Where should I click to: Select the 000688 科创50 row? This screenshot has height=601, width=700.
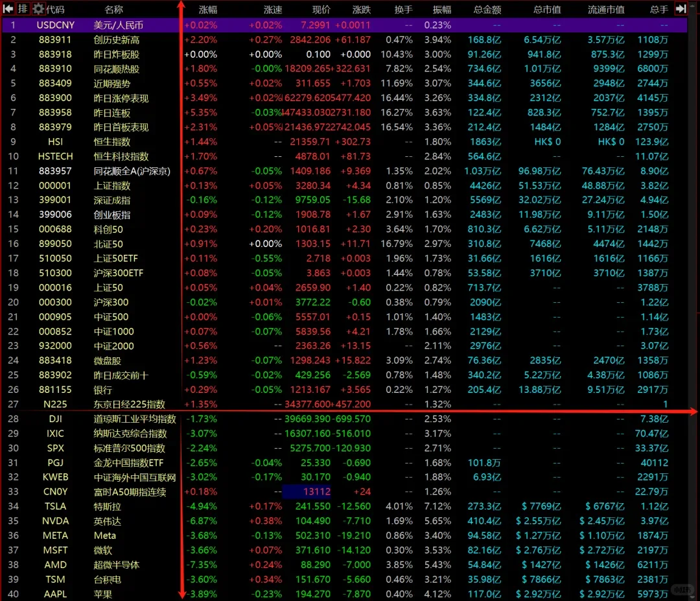coord(345,230)
